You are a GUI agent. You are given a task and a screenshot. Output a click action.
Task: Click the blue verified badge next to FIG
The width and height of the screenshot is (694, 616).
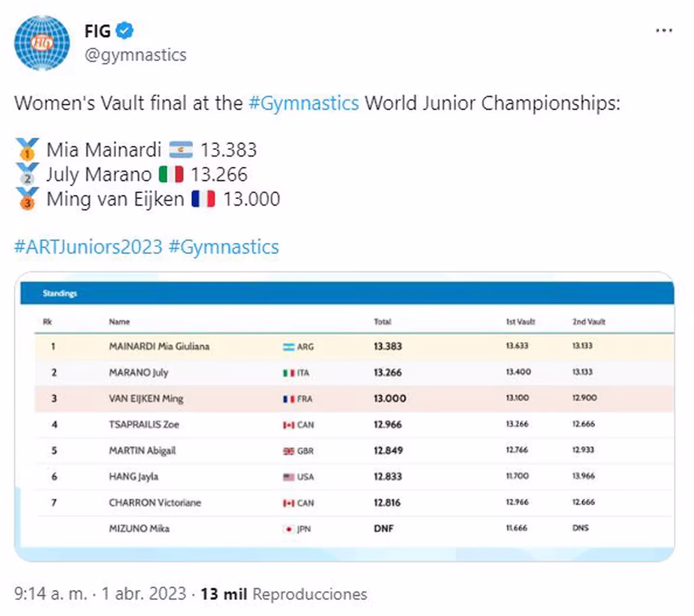(125, 31)
